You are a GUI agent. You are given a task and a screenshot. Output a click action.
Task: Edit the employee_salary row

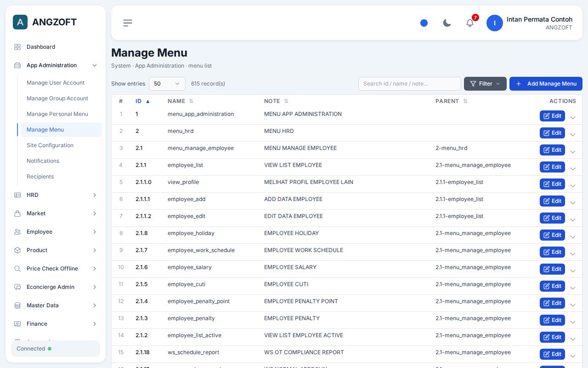click(x=552, y=269)
